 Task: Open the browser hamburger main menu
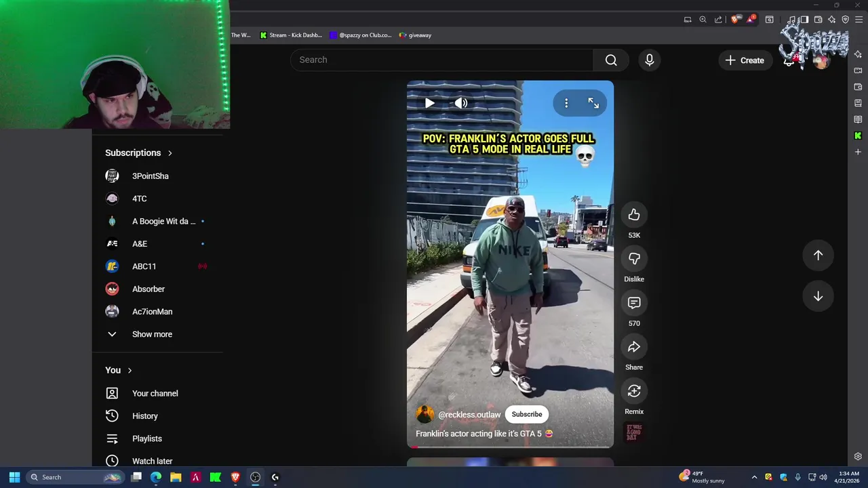[858, 20]
